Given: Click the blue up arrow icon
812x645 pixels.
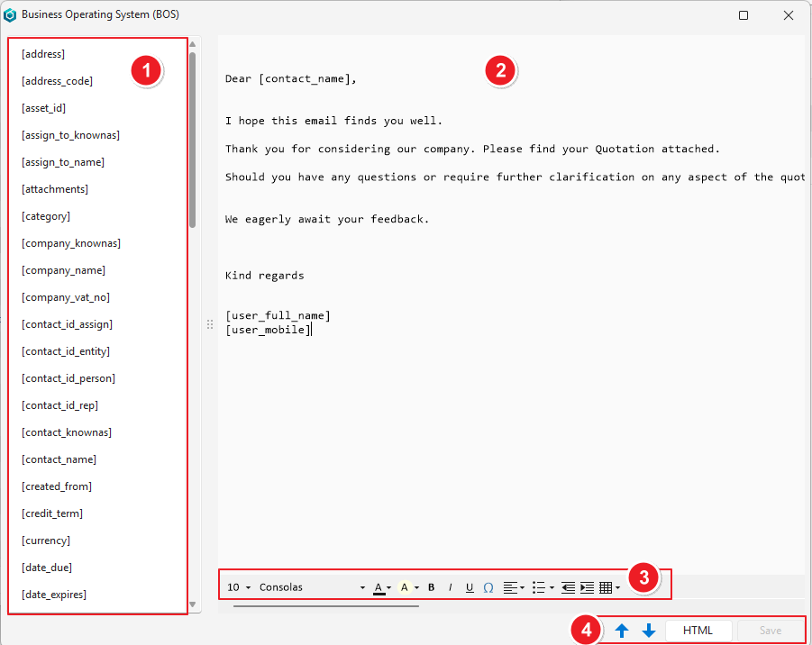Looking at the screenshot, I should pyautogui.click(x=622, y=631).
